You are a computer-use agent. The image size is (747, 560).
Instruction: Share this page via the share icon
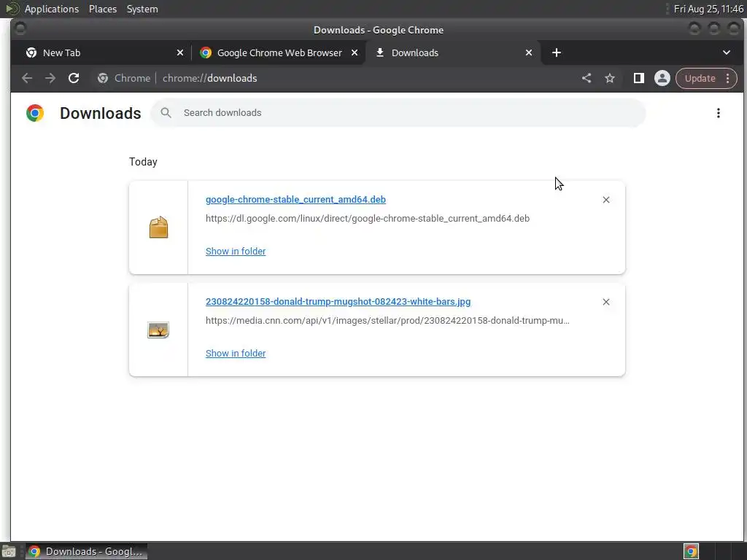coord(587,78)
